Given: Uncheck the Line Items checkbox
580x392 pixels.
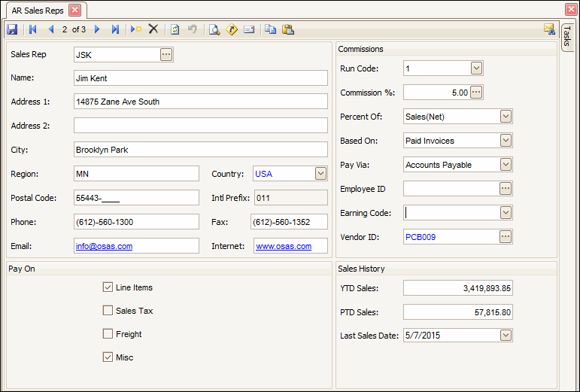Looking at the screenshot, I should (x=108, y=287).
